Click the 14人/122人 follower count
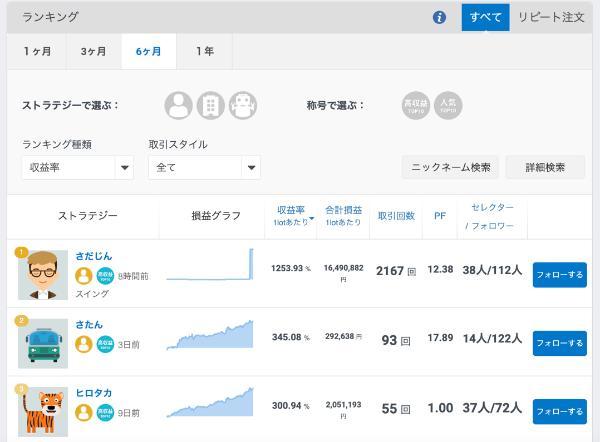The image size is (600, 442). pyautogui.click(x=492, y=338)
